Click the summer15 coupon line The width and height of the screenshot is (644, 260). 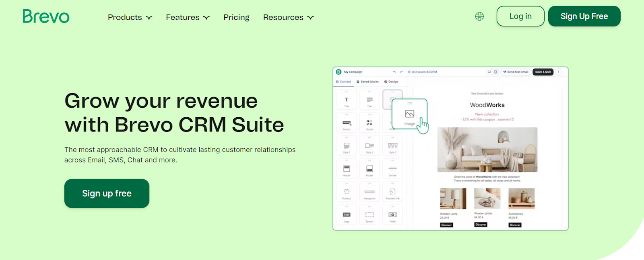(487, 119)
